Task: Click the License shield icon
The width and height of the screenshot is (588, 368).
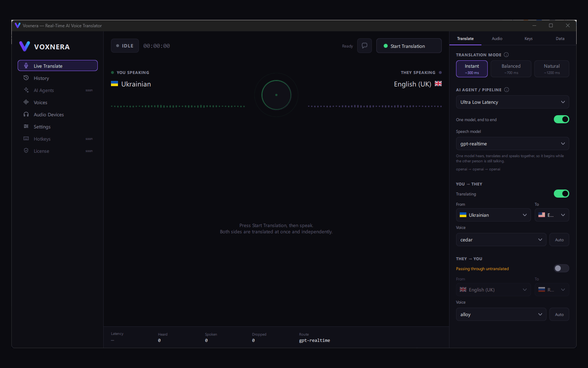Action: tap(26, 151)
